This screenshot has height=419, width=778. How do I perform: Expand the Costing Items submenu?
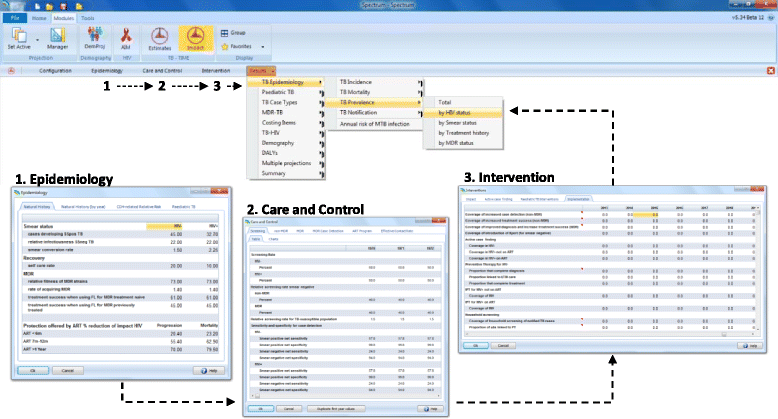(286, 123)
